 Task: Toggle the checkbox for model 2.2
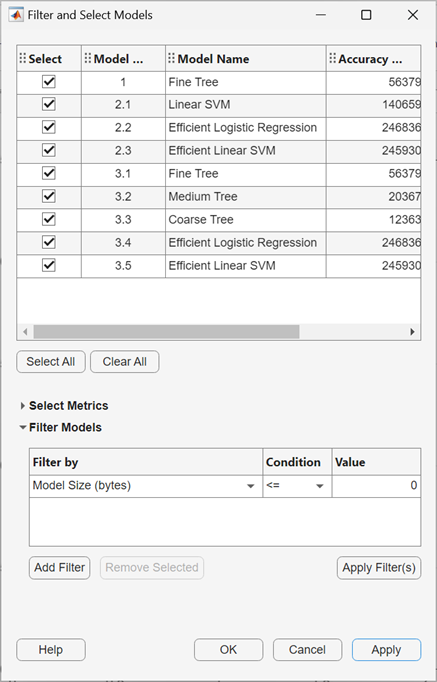click(49, 127)
